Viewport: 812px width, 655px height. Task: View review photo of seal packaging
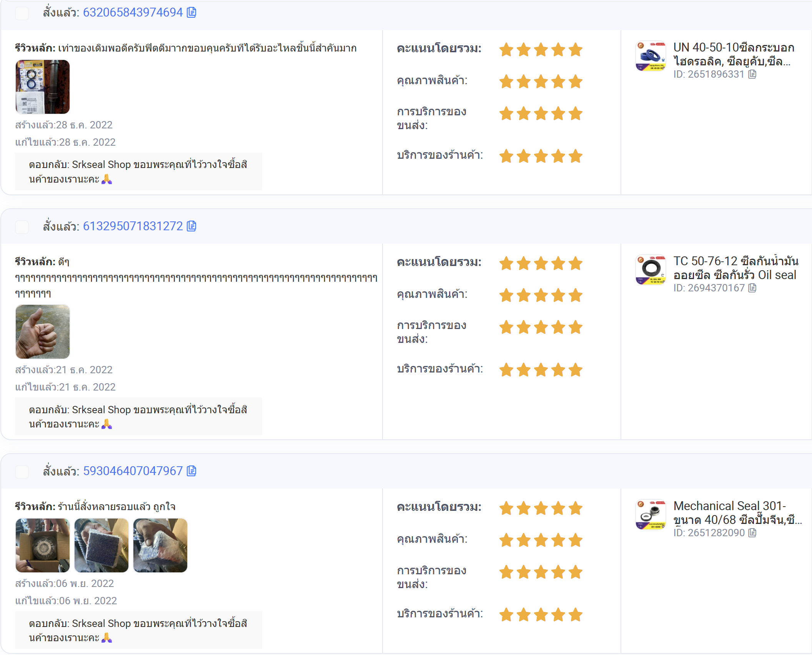(x=43, y=87)
